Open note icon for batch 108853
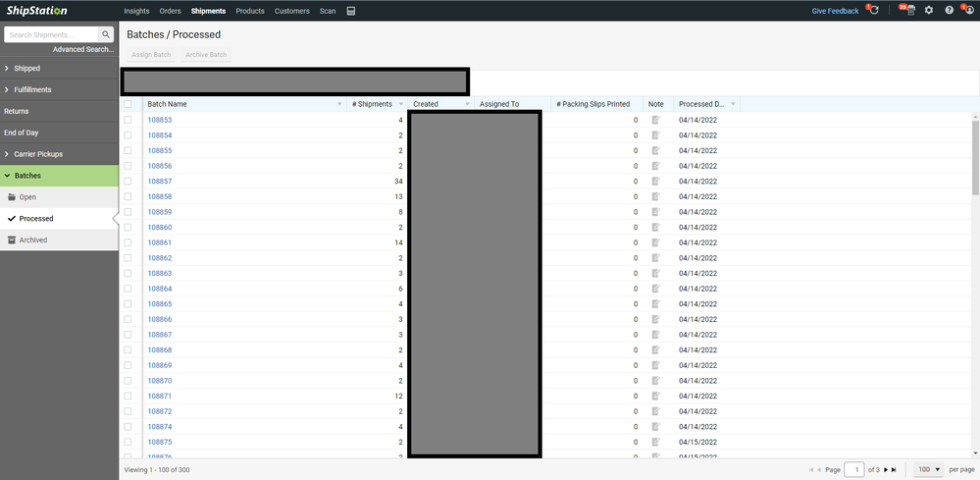This screenshot has width=980, height=480. point(656,120)
